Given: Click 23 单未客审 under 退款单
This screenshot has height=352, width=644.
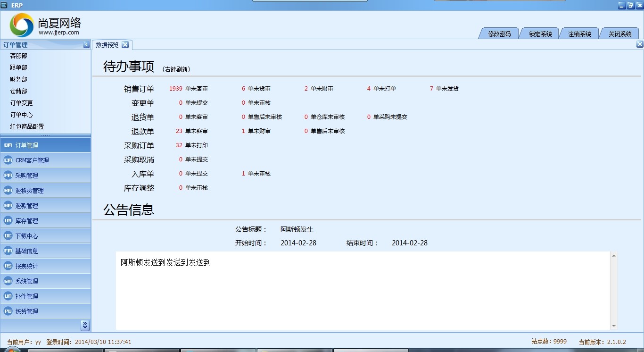Looking at the screenshot, I should 191,131.
